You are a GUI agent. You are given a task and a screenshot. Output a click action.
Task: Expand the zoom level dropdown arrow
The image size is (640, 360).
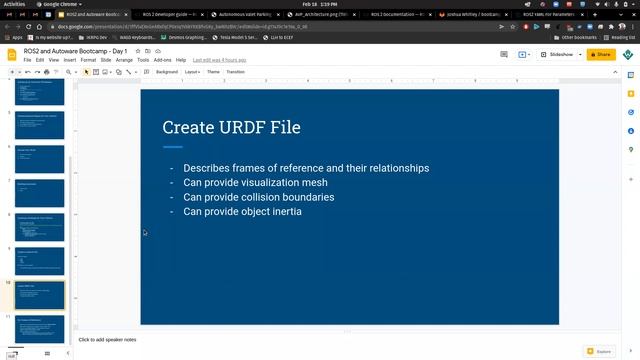[76, 72]
